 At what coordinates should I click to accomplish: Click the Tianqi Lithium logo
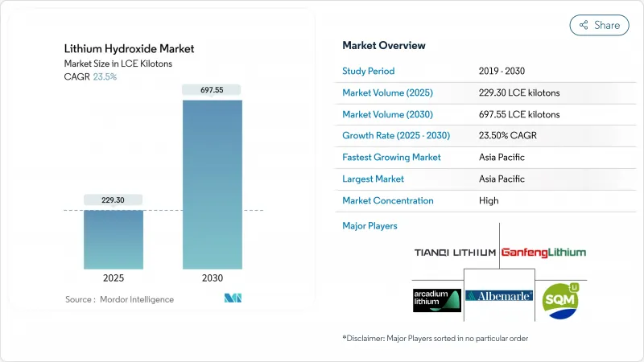455,252
